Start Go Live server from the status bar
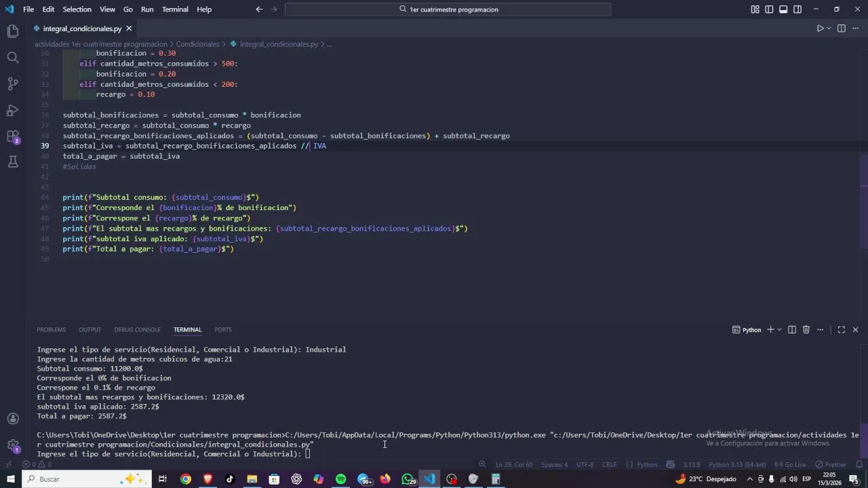 coord(791,465)
